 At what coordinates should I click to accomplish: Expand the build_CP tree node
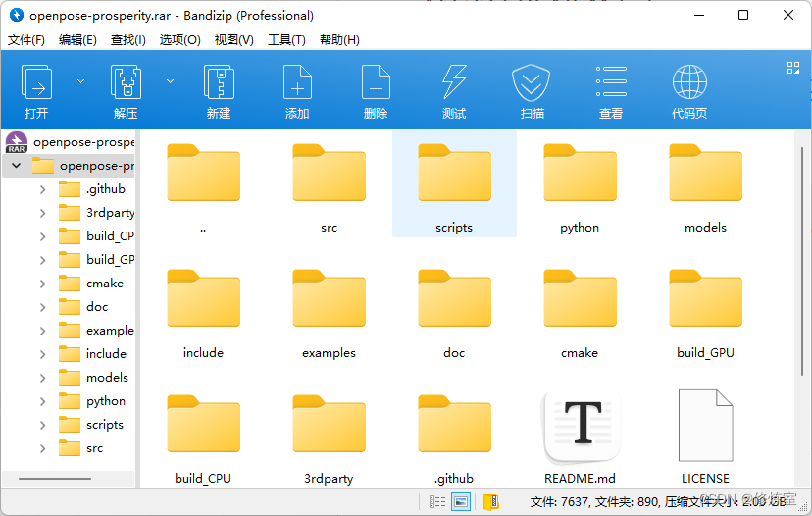click(x=42, y=236)
